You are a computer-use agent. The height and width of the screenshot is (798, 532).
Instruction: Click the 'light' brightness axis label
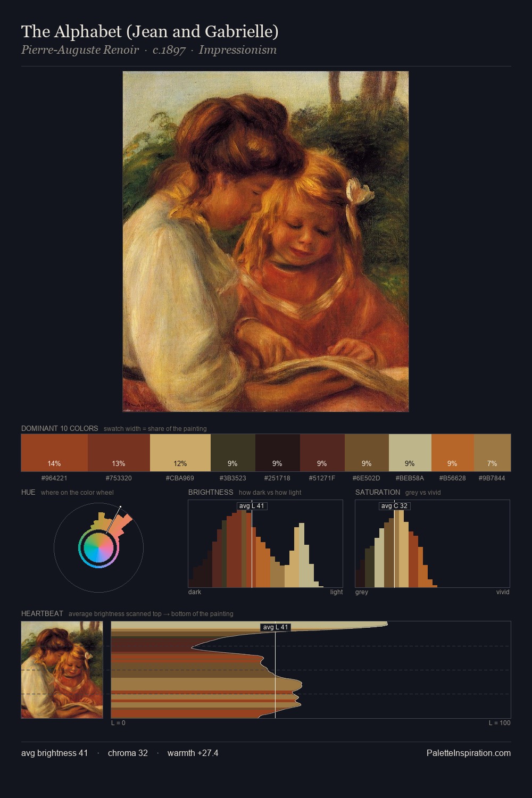336,592
